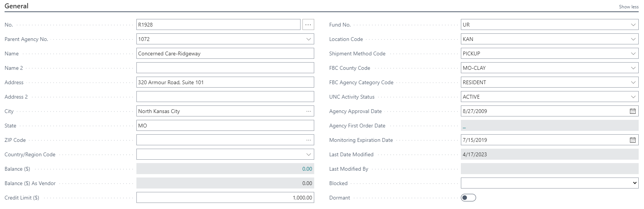The width and height of the screenshot is (644, 209).
Task: Open the Fund No. dropdown
Action: click(x=633, y=25)
